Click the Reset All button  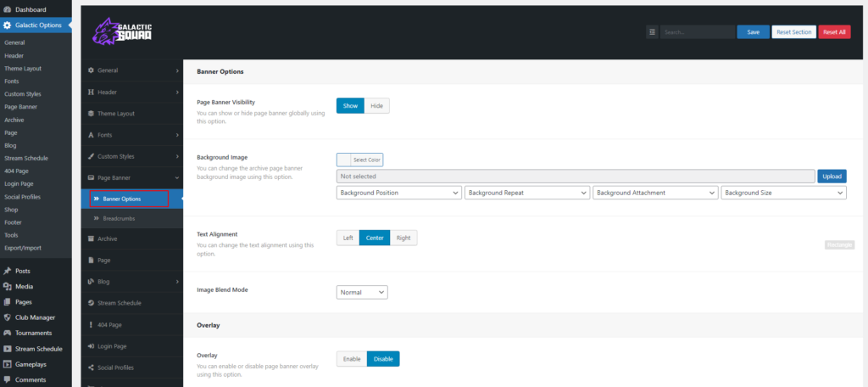point(834,32)
